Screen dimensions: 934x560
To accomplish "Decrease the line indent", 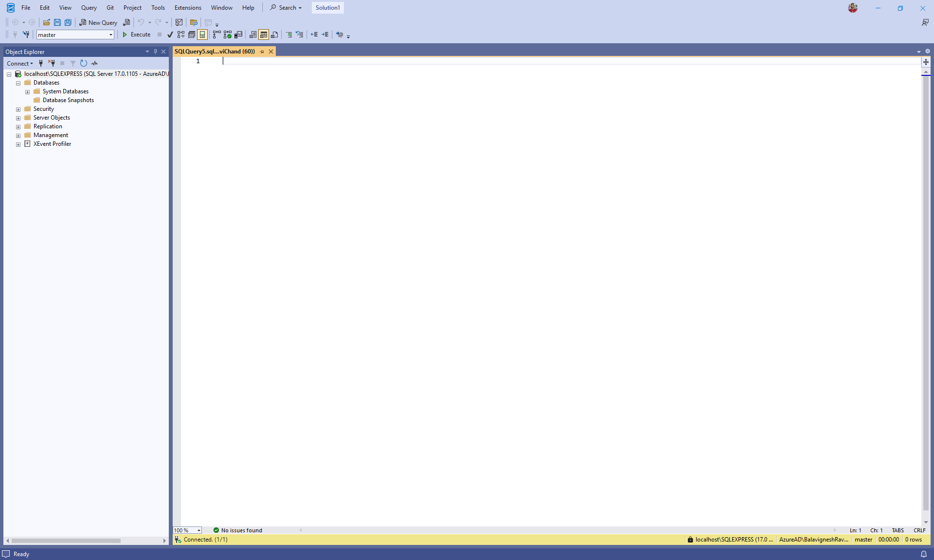I will 314,35.
